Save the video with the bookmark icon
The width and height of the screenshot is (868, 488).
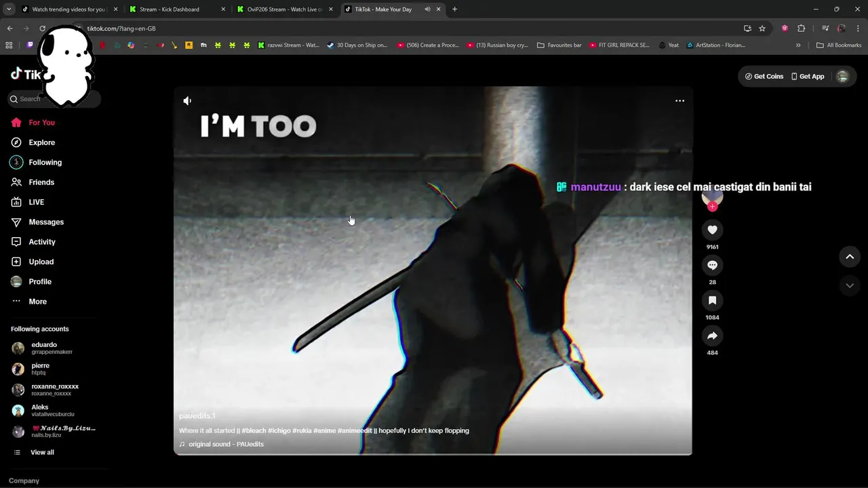coord(712,300)
